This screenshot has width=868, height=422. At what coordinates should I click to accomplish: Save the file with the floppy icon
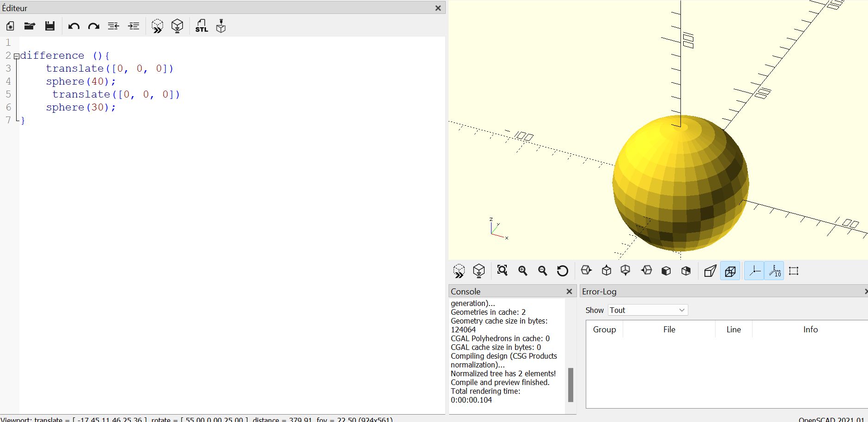point(50,26)
